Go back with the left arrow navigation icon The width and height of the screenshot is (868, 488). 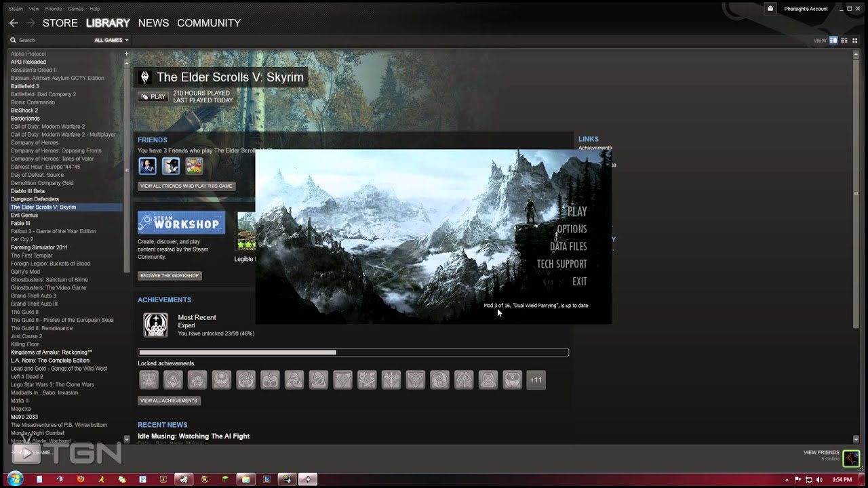click(x=14, y=23)
